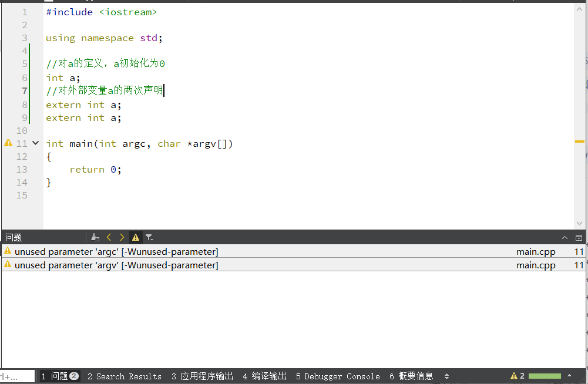588x384 pixels.
Task: Click the first 'extern int a;' on line 8
Action: pos(83,105)
